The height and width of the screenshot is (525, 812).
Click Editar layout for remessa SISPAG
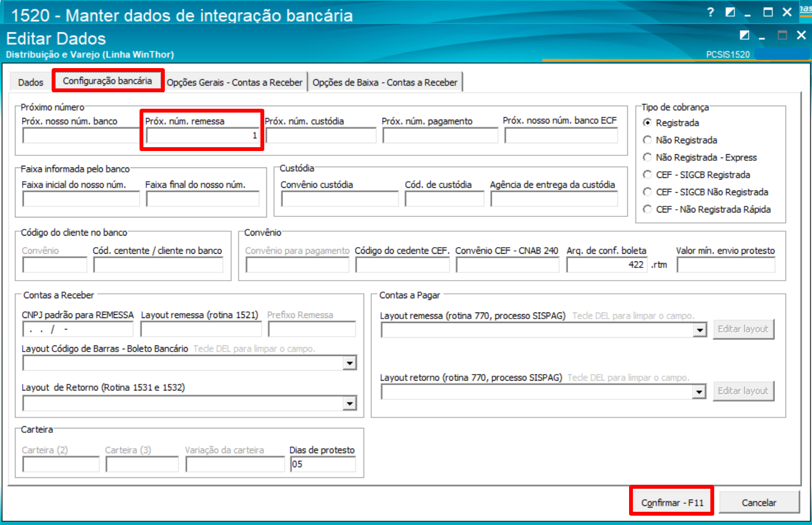coord(743,329)
